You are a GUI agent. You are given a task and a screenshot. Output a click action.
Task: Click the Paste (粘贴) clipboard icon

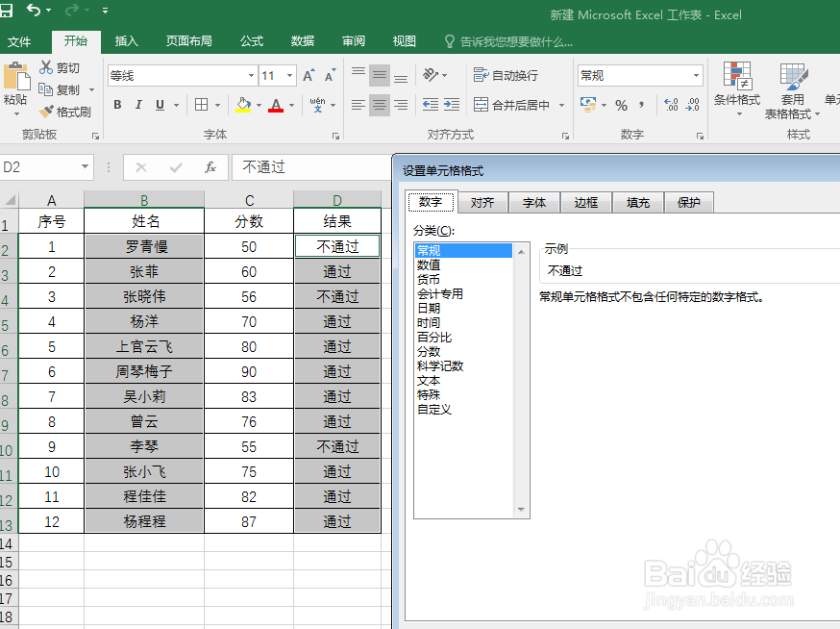point(16,77)
